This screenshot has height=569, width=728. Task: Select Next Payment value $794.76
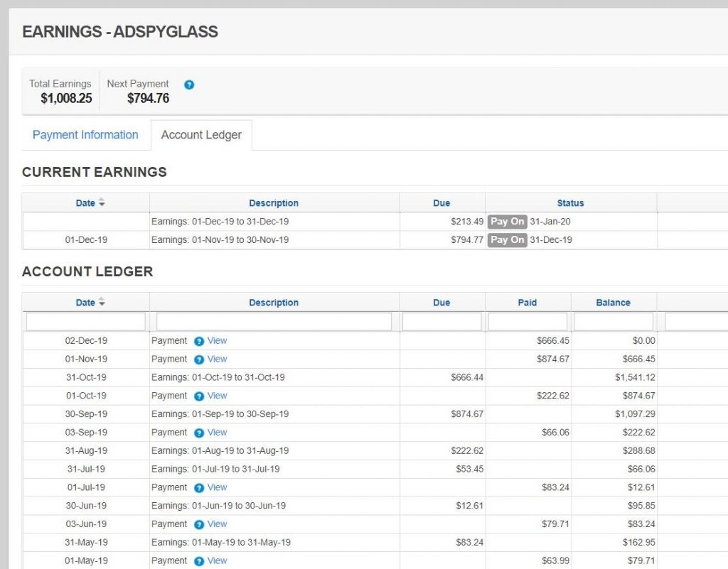click(148, 98)
